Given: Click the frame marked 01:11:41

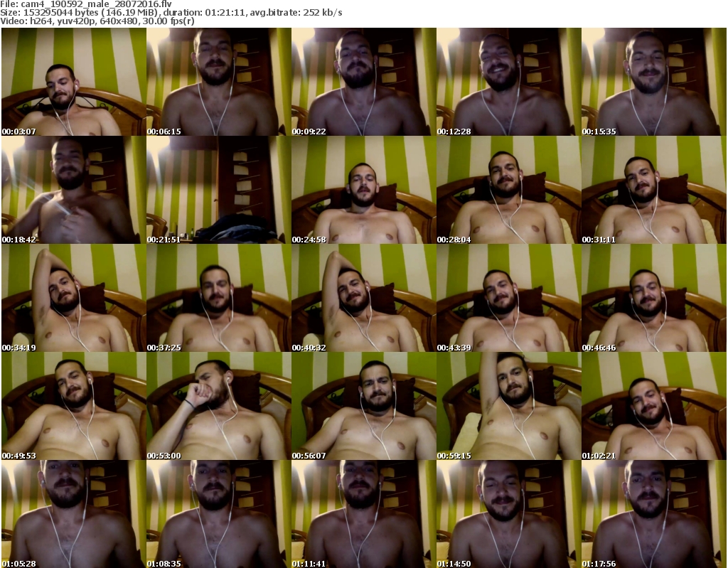Looking at the screenshot, I should pos(363,514).
